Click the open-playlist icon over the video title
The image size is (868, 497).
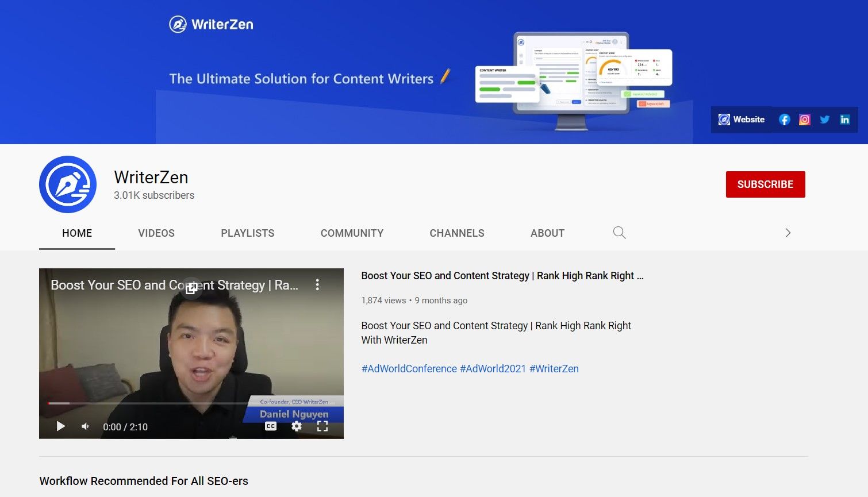191,288
